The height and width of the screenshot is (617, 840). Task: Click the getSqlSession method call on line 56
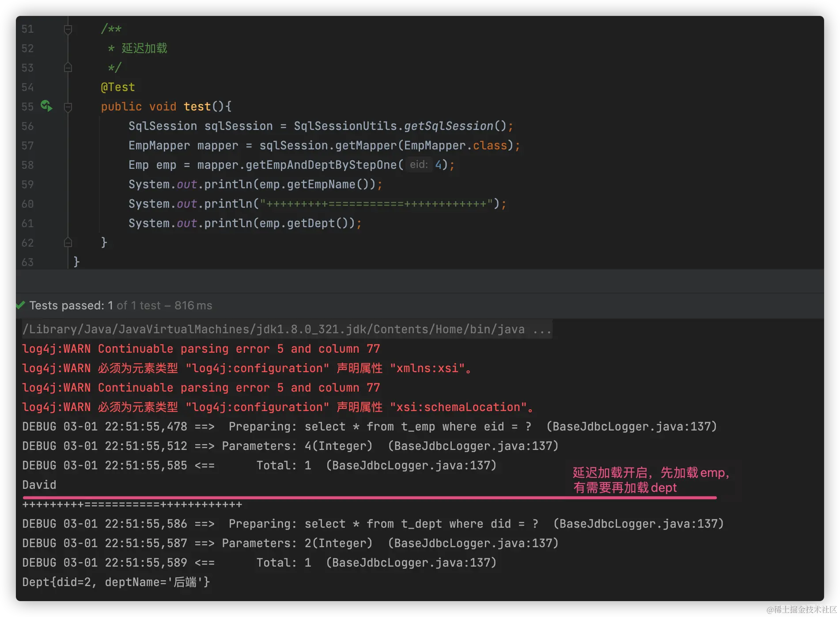tap(449, 126)
